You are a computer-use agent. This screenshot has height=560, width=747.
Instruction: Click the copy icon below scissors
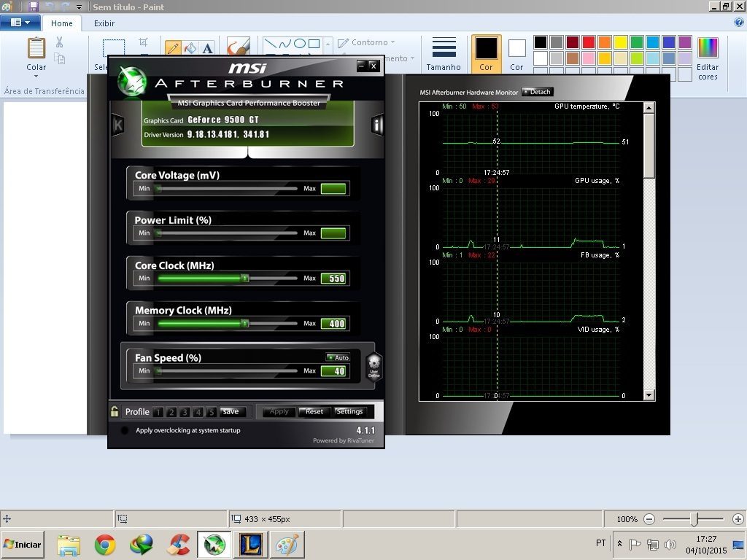(x=60, y=58)
